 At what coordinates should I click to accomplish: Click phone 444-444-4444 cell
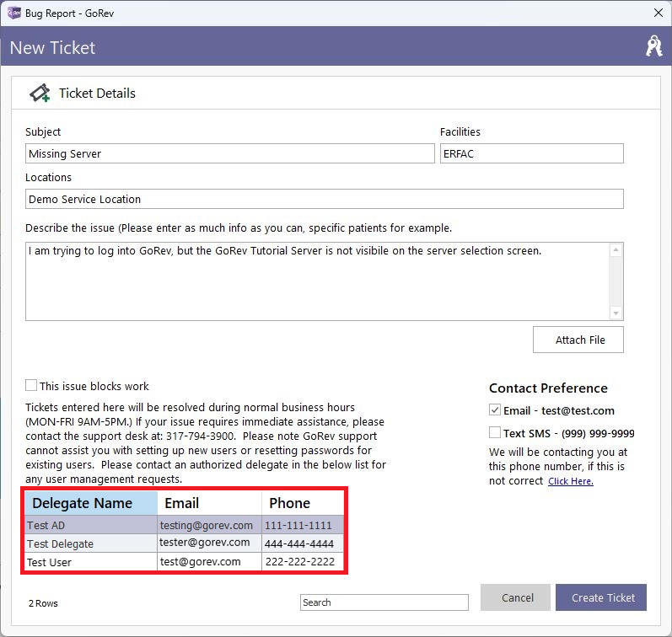coord(303,543)
